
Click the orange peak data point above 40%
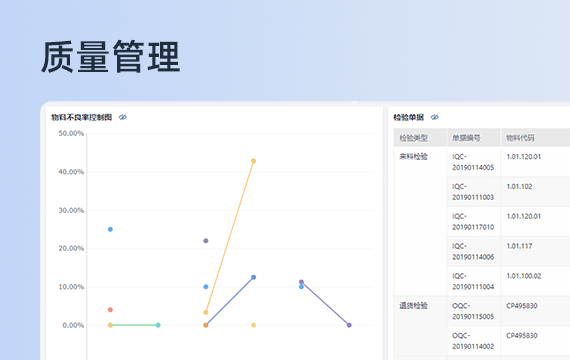coord(253,161)
